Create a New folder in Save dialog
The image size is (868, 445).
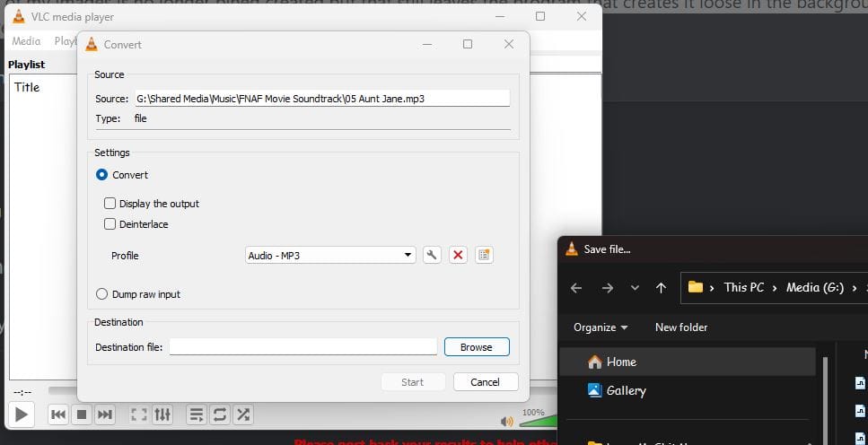681,327
